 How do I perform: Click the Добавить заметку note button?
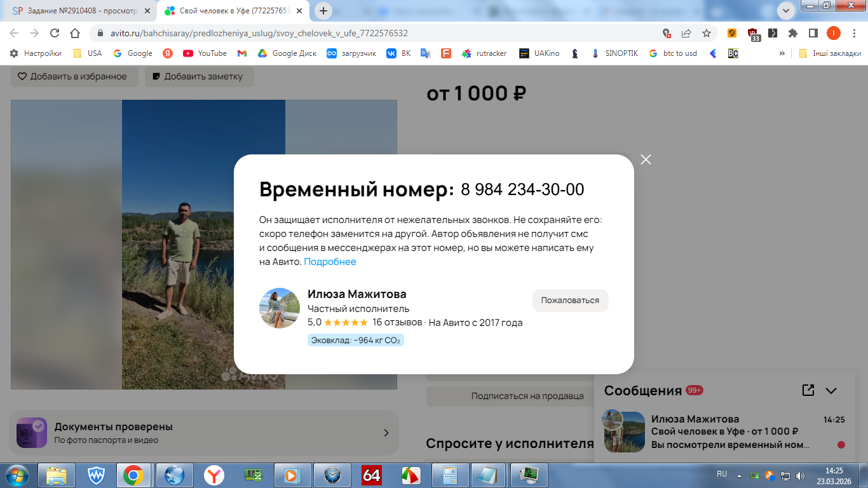tap(199, 76)
